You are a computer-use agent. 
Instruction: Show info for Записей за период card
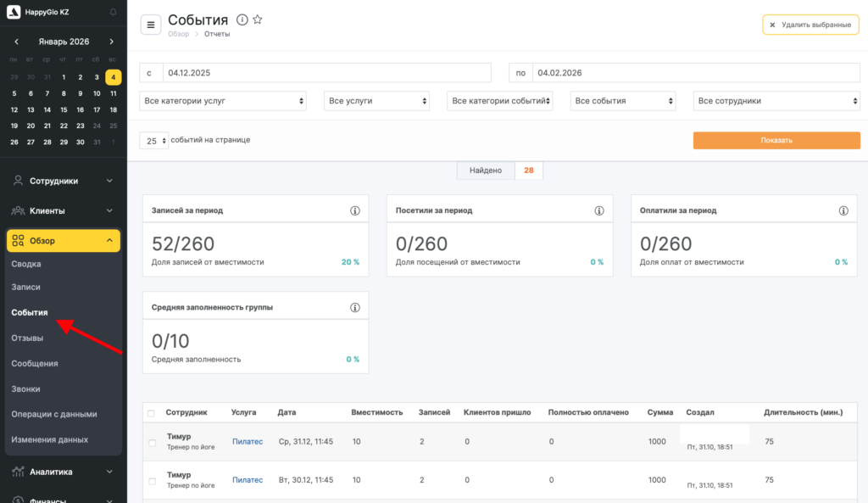point(355,210)
